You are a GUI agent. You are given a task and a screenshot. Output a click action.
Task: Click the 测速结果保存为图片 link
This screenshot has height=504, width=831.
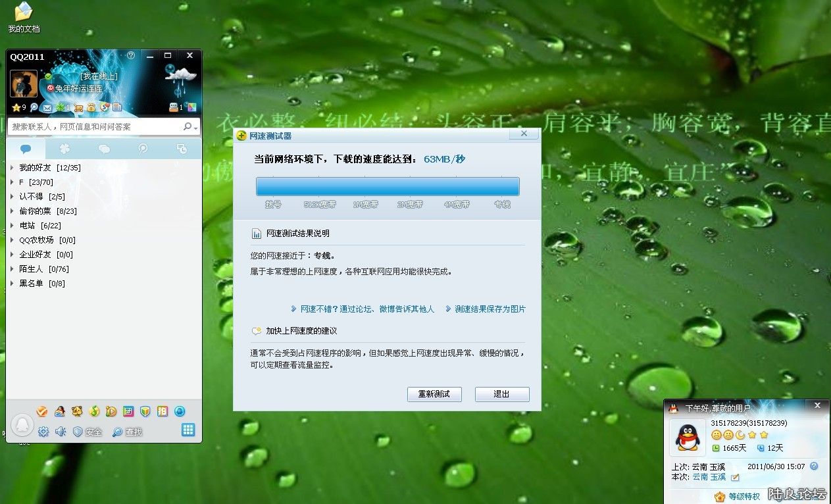pos(490,309)
